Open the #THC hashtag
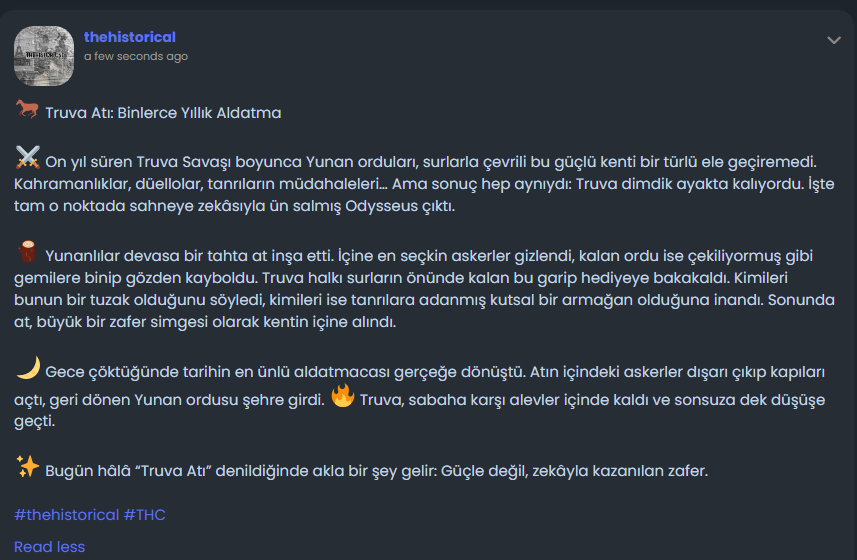This screenshot has height=560, width=857. pos(145,515)
